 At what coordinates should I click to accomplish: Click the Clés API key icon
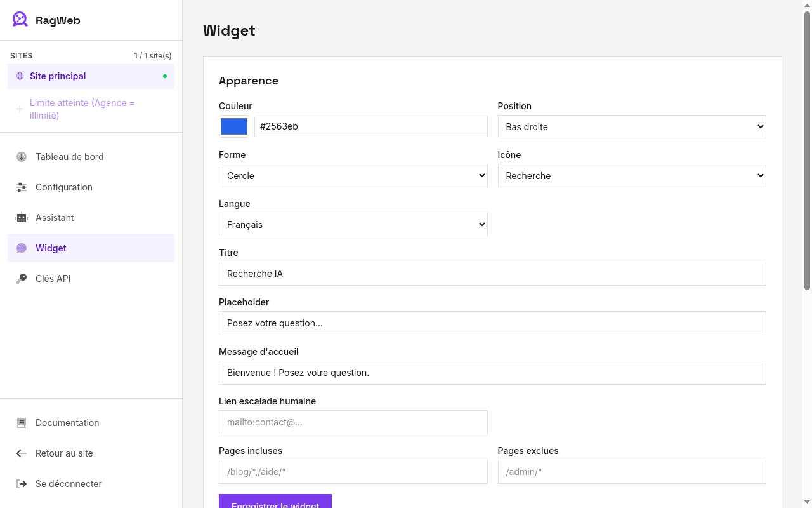click(22, 279)
